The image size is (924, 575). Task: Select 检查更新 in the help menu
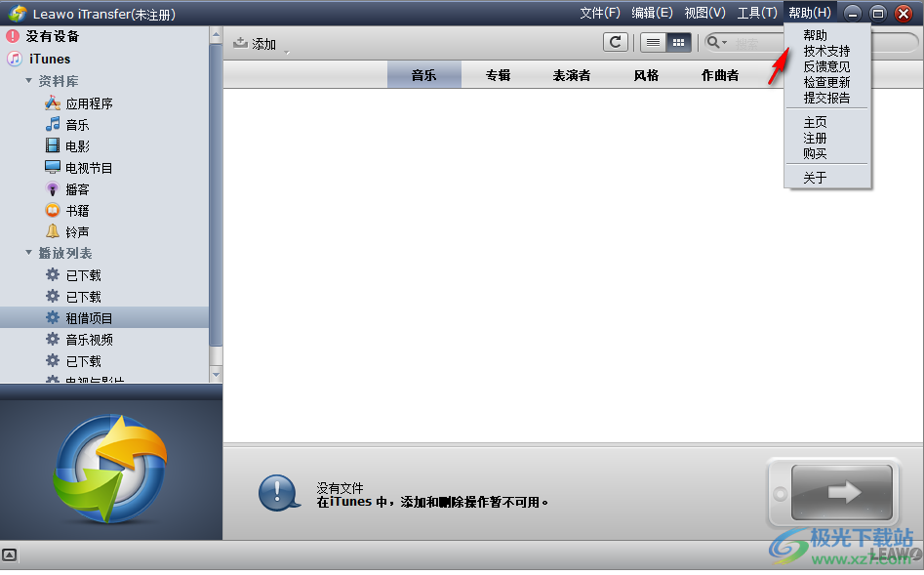pyautogui.click(x=827, y=83)
